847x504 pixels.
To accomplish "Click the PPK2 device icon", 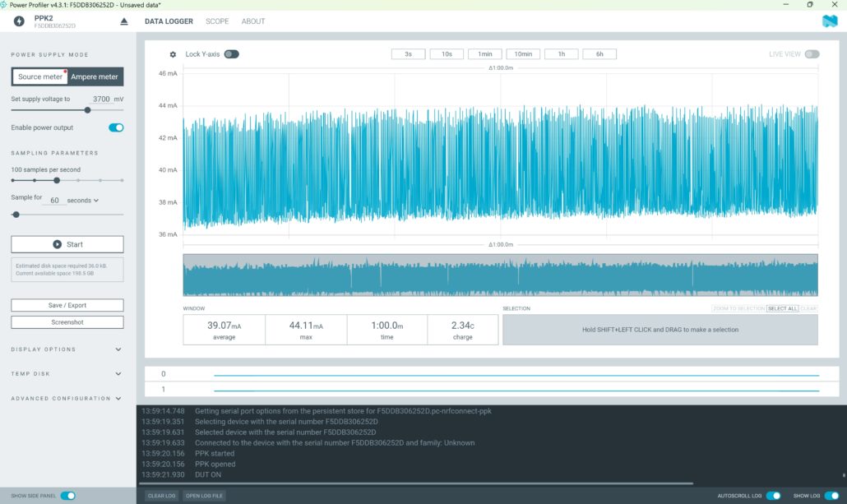I will coord(19,21).
